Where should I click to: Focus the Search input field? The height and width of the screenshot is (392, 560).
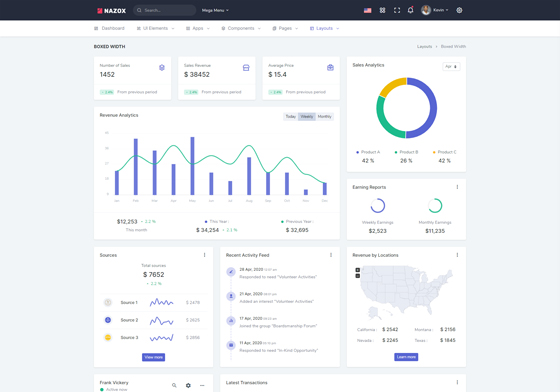[x=165, y=10]
